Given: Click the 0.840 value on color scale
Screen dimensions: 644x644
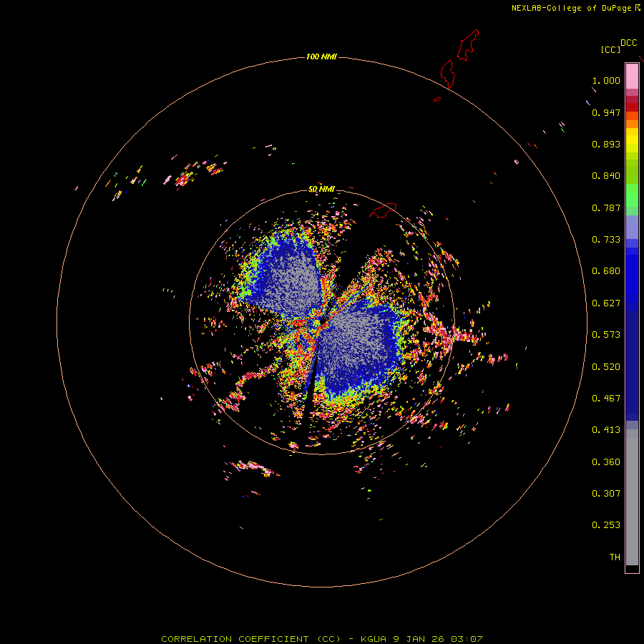Looking at the screenshot, I should 606,176.
